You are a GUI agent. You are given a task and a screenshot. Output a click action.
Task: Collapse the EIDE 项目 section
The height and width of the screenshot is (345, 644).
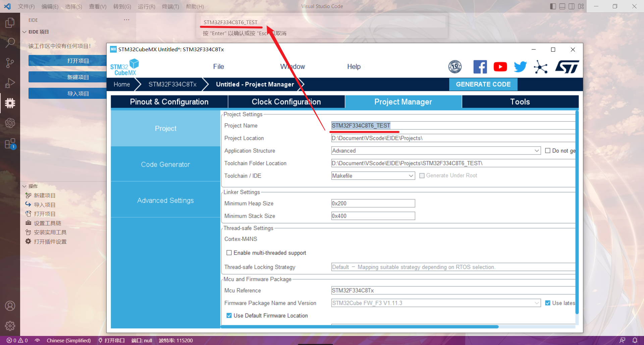click(36, 32)
